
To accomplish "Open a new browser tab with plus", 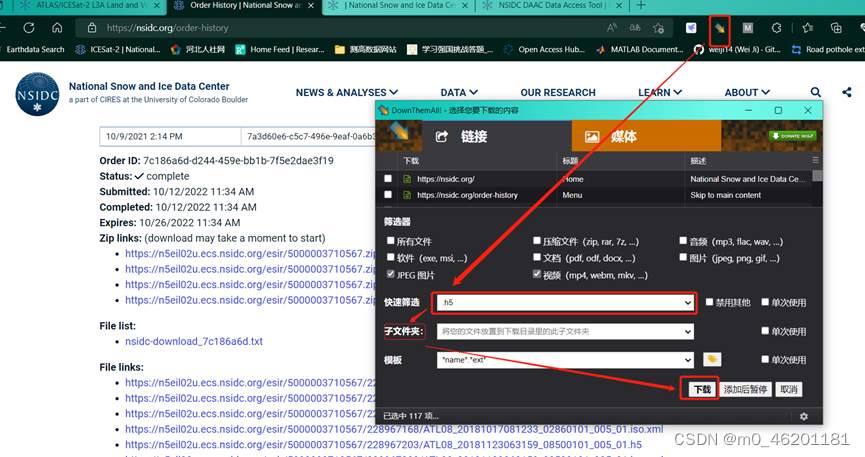I will (640, 6).
